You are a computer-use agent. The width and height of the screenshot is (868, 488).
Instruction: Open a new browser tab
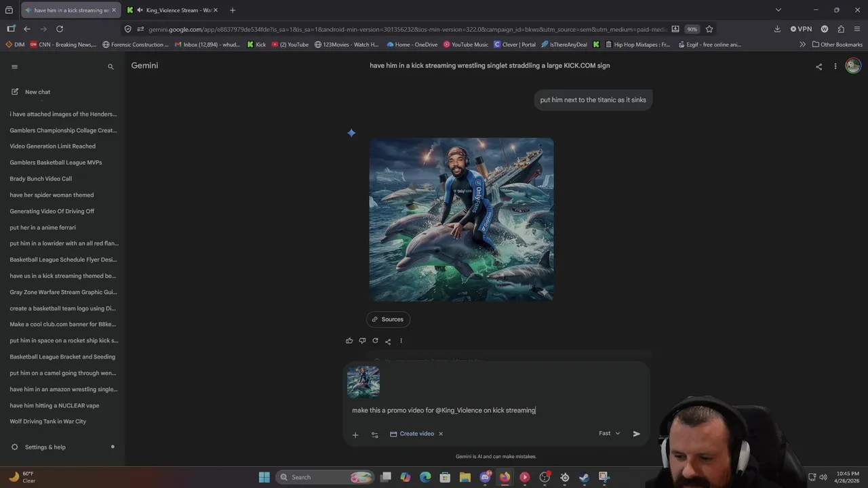click(x=233, y=10)
